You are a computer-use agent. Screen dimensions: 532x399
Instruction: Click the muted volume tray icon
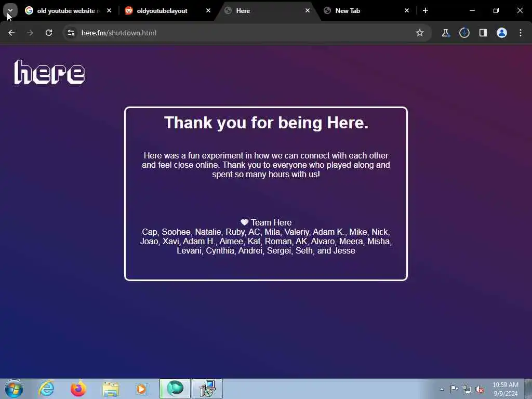click(480, 389)
